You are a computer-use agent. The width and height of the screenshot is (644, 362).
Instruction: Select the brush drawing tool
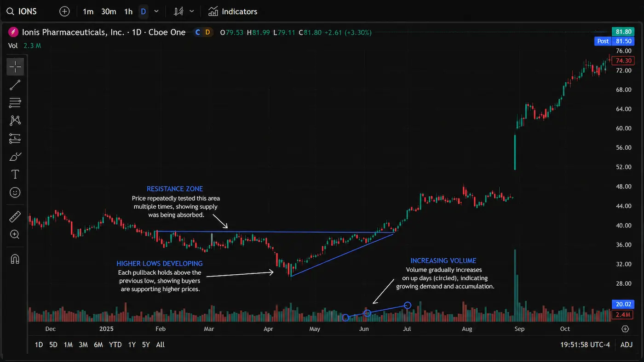(x=15, y=157)
